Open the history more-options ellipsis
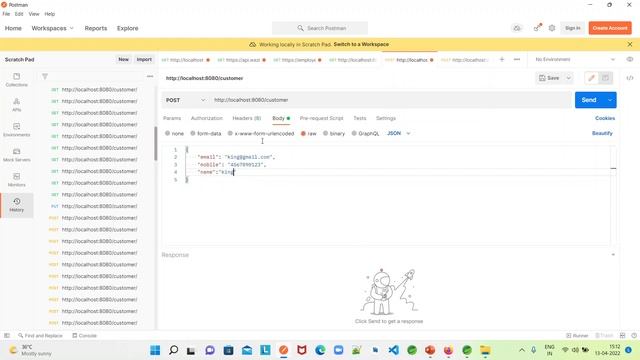The height and width of the screenshot is (360, 640). point(150,76)
